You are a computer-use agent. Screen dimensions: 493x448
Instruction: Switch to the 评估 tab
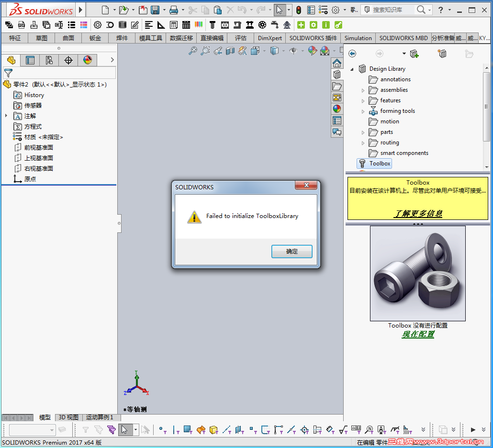tap(241, 38)
